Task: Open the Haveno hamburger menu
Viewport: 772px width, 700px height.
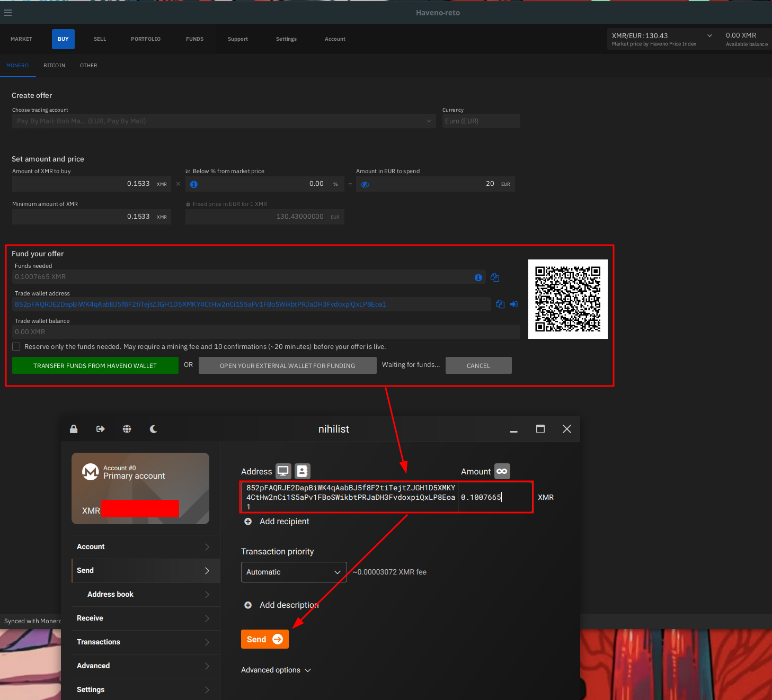Action: click(x=8, y=13)
